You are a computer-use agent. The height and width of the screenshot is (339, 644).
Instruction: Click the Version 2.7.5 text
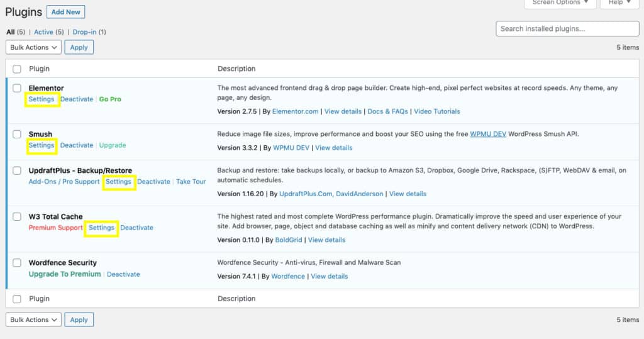pos(237,111)
